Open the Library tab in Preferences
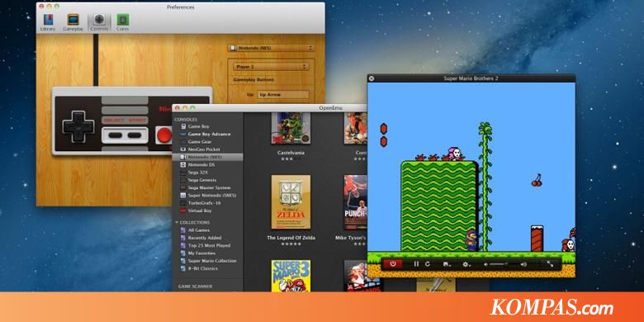The image size is (644, 322). pos(48,22)
